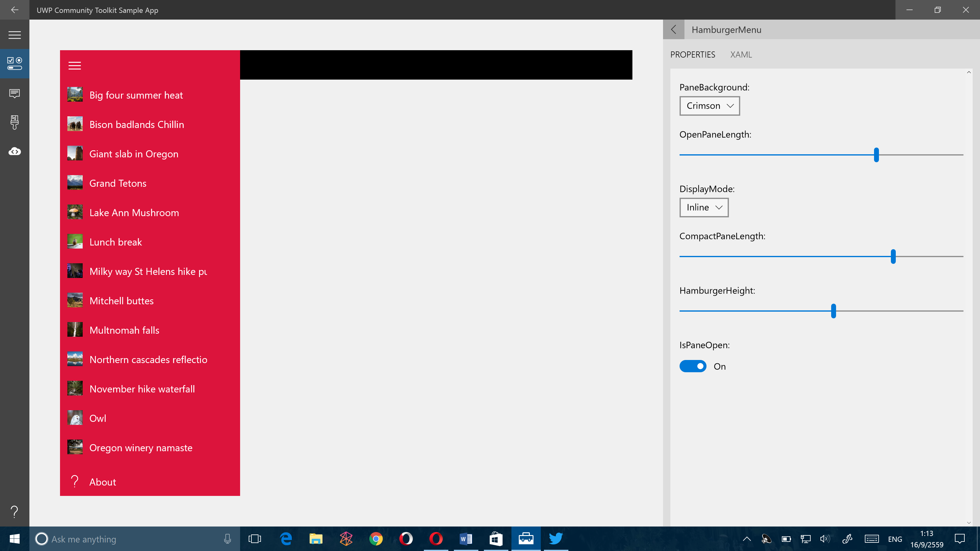980x551 pixels.
Task: Select Grand Tetons item
Action: 150,183
